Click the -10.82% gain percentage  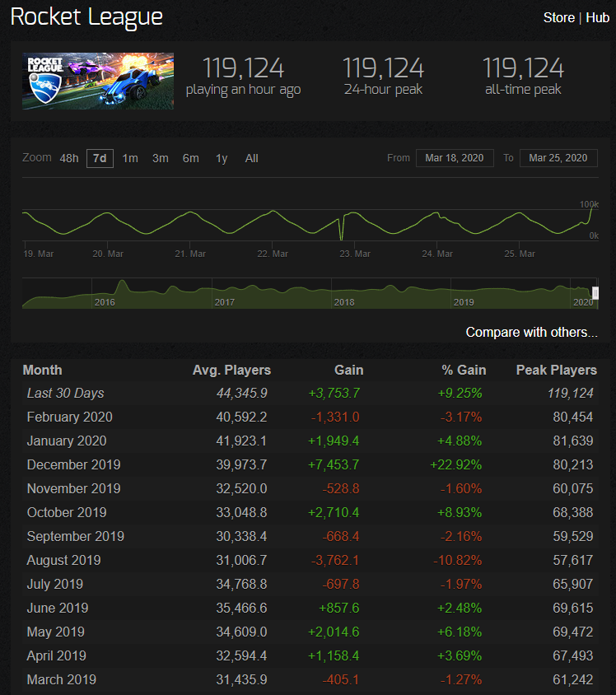[x=457, y=560]
